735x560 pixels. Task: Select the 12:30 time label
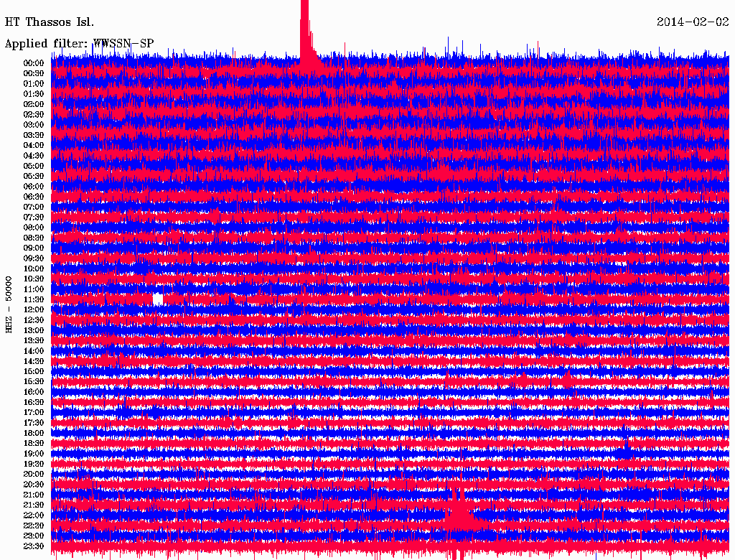point(33,320)
